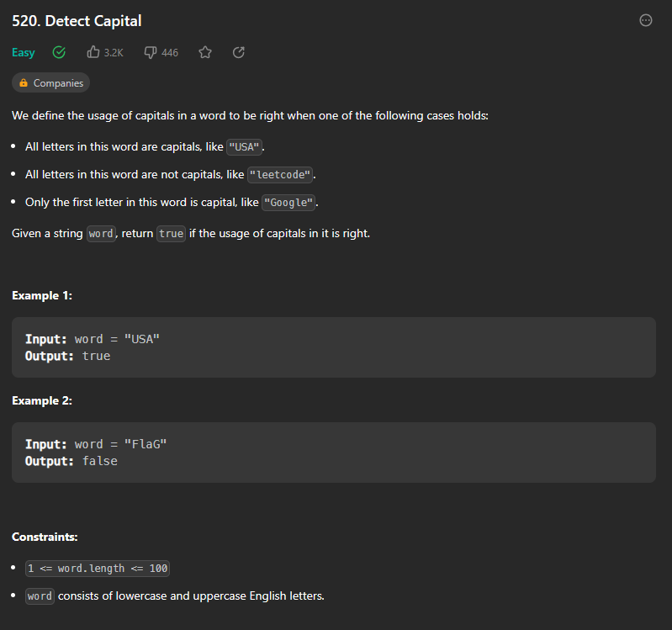
Task: Click the share arrow icon
Action: [239, 52]
